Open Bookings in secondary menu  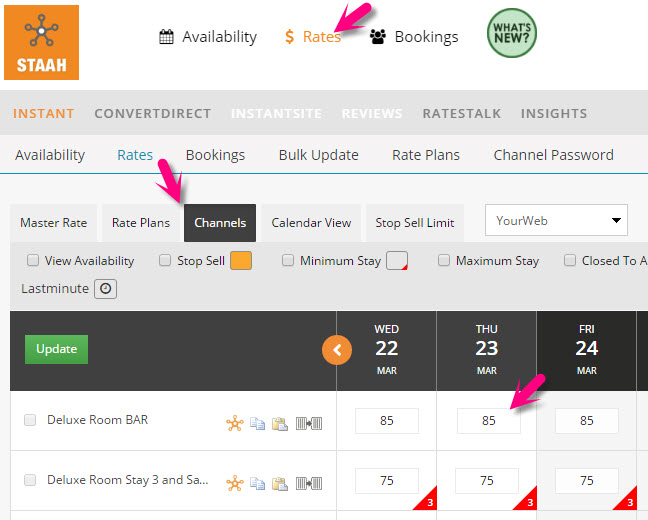215,155
